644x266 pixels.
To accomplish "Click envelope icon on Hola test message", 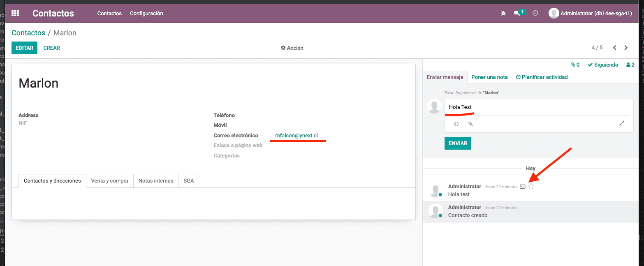I will (x=523, y=187).
